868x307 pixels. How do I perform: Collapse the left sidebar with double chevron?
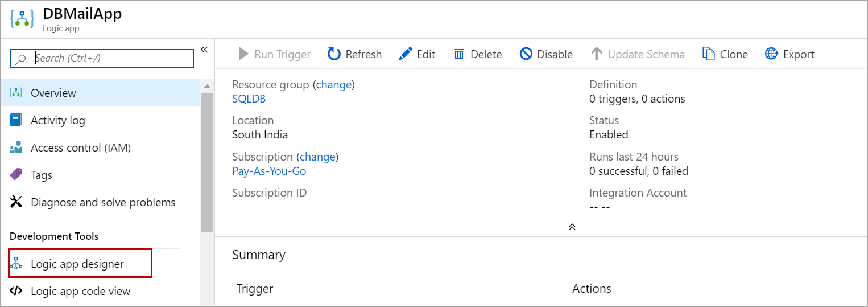coord(204,50)
